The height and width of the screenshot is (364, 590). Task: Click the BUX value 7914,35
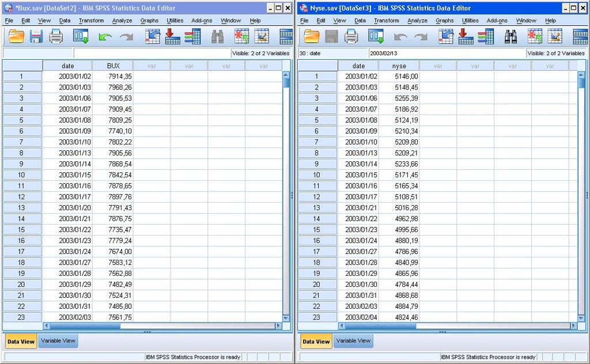tap(113, 77)
